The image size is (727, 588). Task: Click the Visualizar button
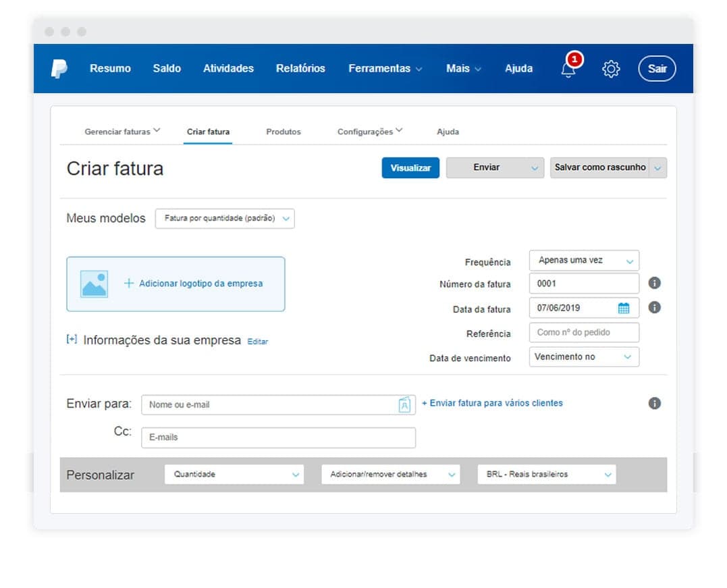coord(410,168)
